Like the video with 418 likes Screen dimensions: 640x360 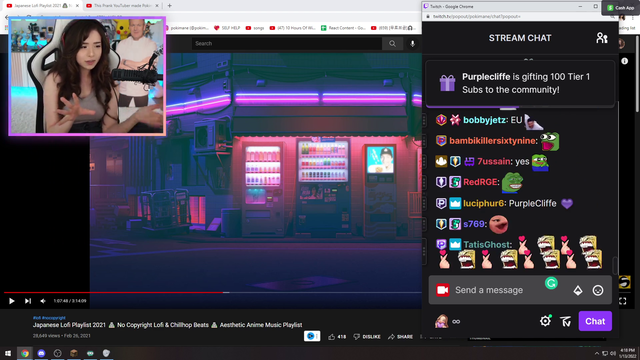point(337,337)
